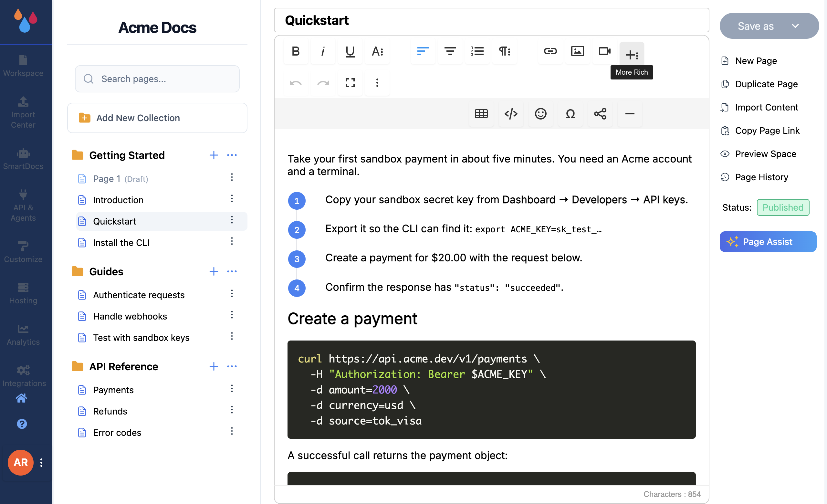Image resolution: width=827 pixels, height=504 pixels.
Task: Toggle the More Rich toolbar
Action: click(632, 54)
